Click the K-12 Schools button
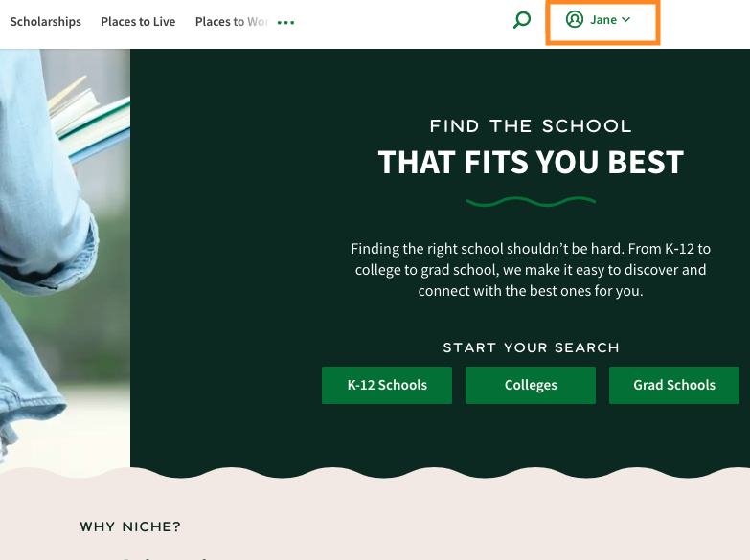The width and height of the screenshot is (750, 560). click(387, 386)
